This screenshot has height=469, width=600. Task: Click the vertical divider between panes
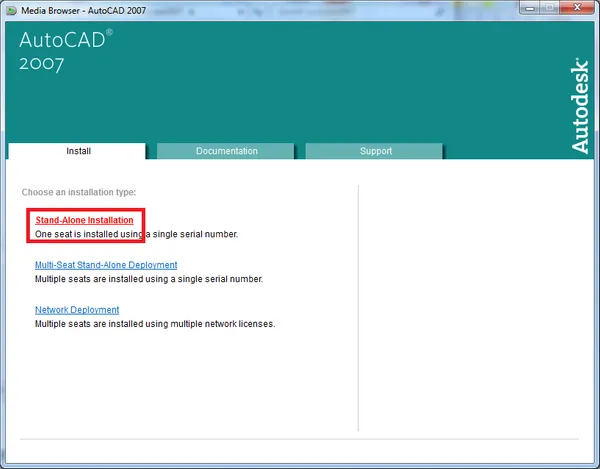tap(358, 300)
